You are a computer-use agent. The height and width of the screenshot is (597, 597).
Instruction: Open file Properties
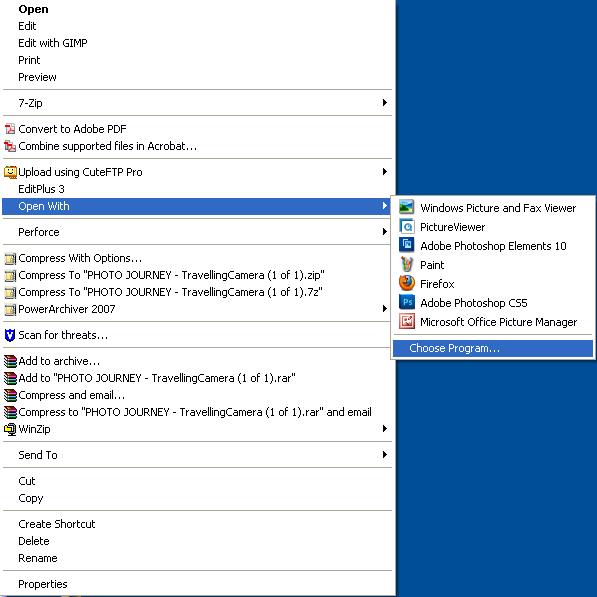click(197, 584)
